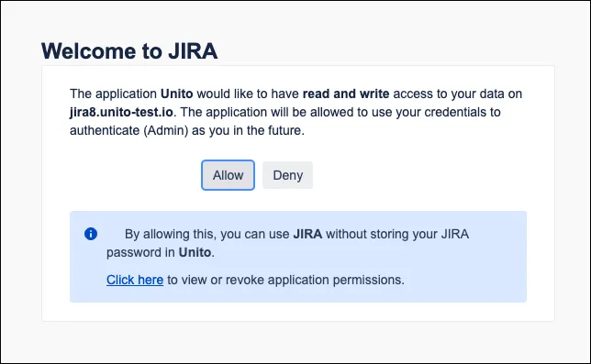591x364 pixels.
Task: Deny the Unito access request
Action: pyautogui.click(x=287, y=175)
